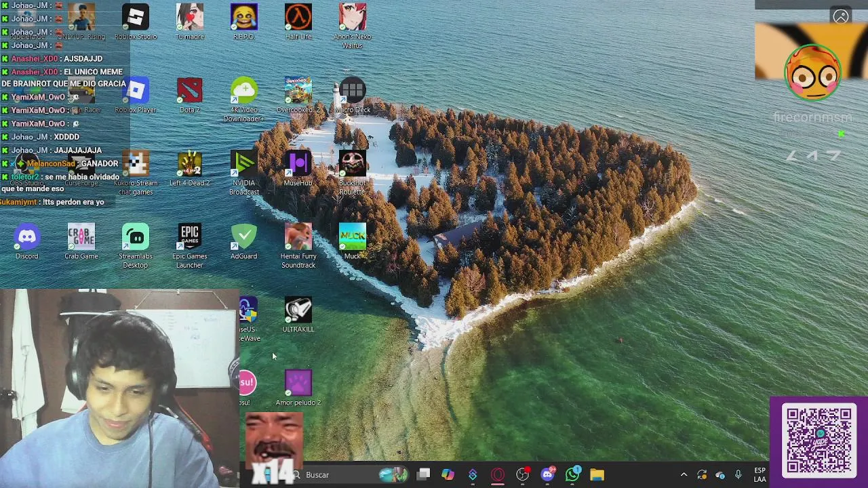Select the ONLY UP: Rising desktop icon
The image size is (868, 488).
[x=81, y=22]
